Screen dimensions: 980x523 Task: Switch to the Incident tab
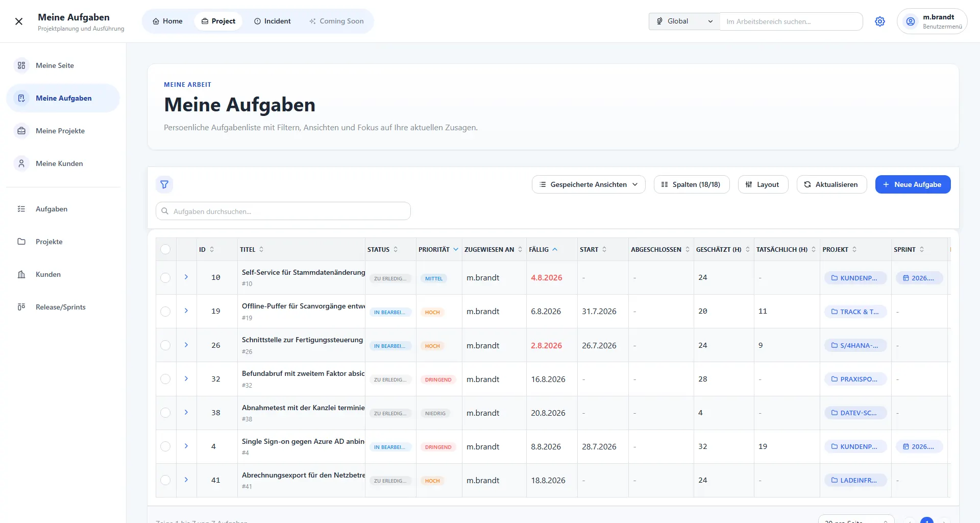click(x=273, y=21)
